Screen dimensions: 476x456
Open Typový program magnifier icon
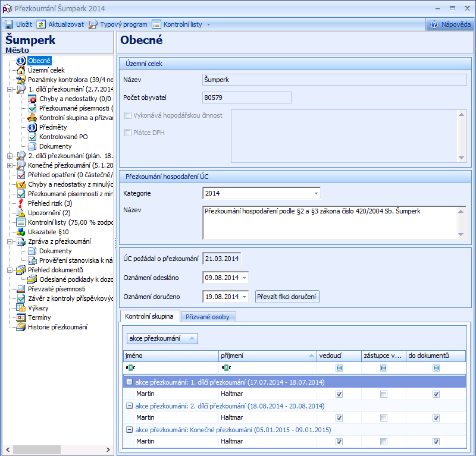[93, 24]
